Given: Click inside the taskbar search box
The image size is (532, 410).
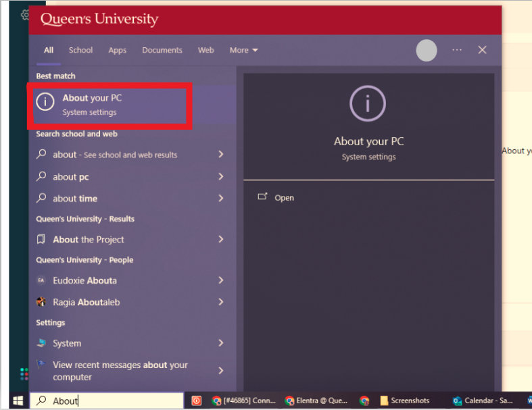Looking at the screenshot, I should pyautogui.click(x=107, y=401).
